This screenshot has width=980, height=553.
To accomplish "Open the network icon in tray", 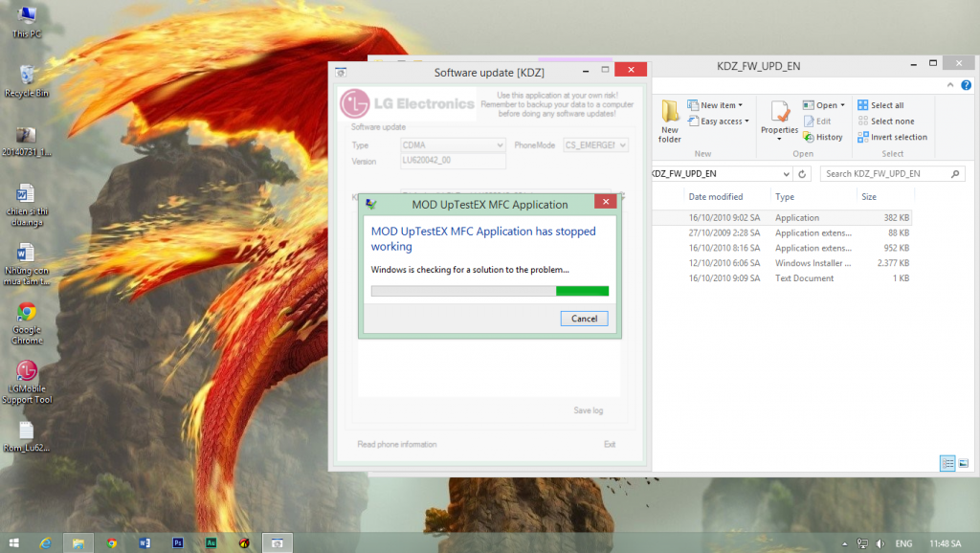I will click(862, 543).
